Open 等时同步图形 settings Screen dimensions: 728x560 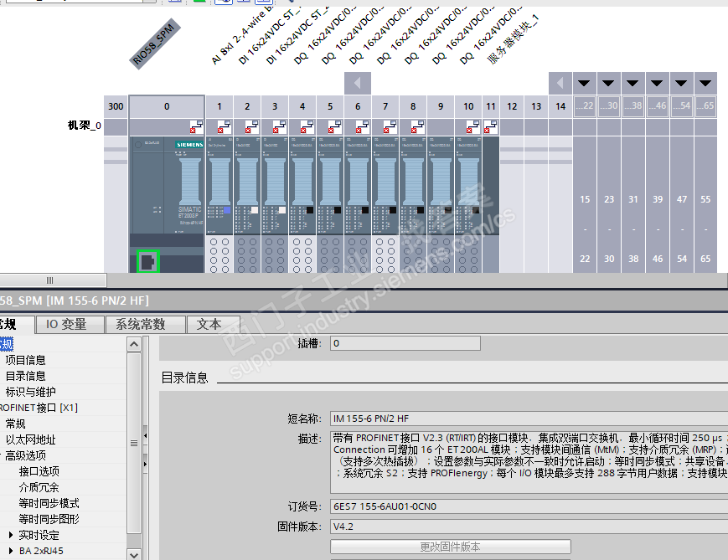[49, 519]
